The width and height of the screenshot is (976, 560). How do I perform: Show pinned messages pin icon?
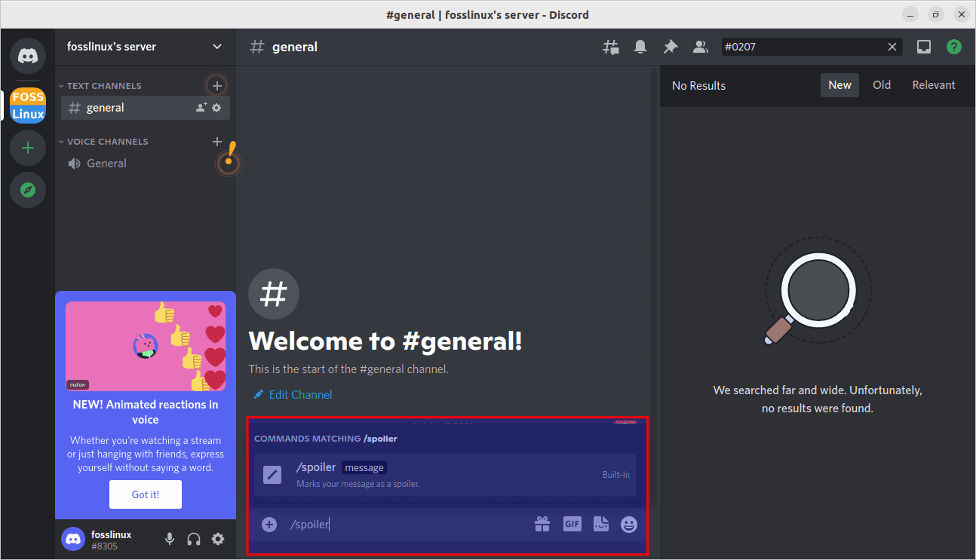(671, 47)
